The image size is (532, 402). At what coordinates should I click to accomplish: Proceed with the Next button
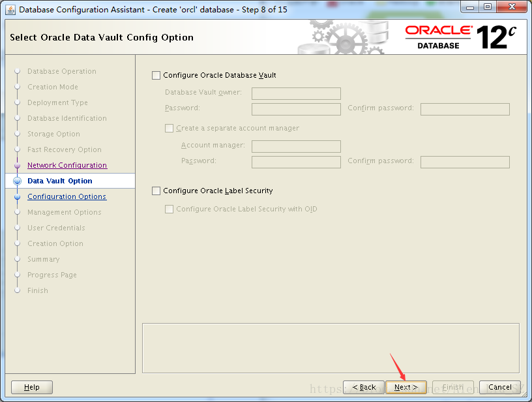pyautogui.click(x=406, y=387)
